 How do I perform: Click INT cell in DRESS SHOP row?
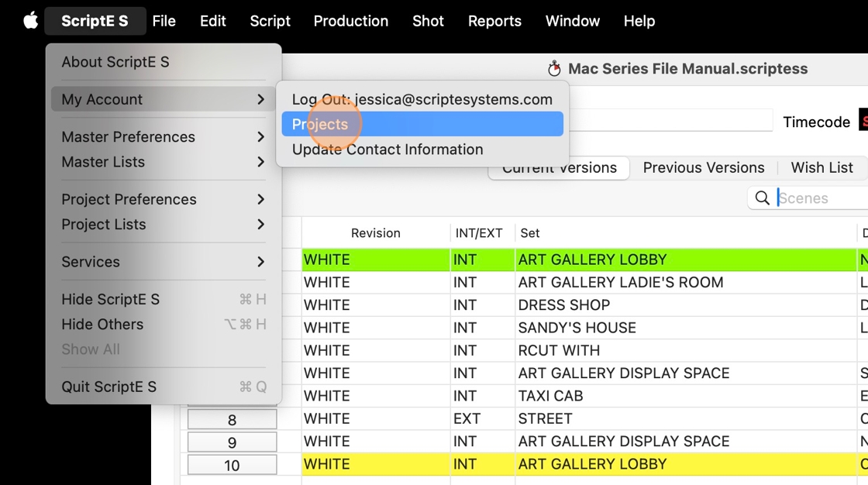pyautogui.click(x=482, y=305)
